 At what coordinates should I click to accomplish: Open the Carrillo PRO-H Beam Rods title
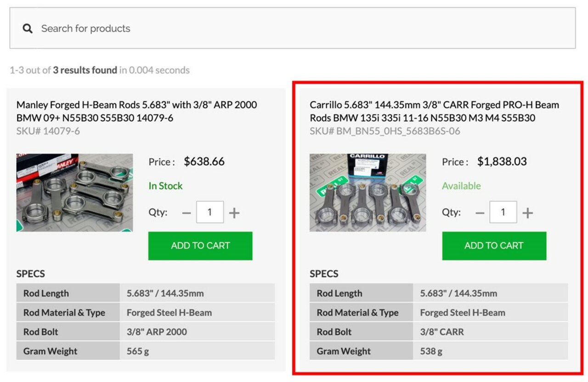point(434,111)
